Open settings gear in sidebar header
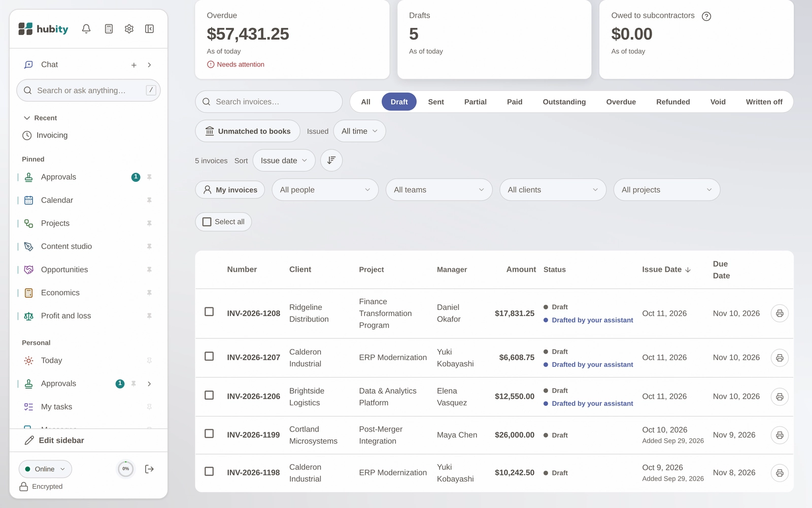 pyautogui.click(x=129, y=29)
